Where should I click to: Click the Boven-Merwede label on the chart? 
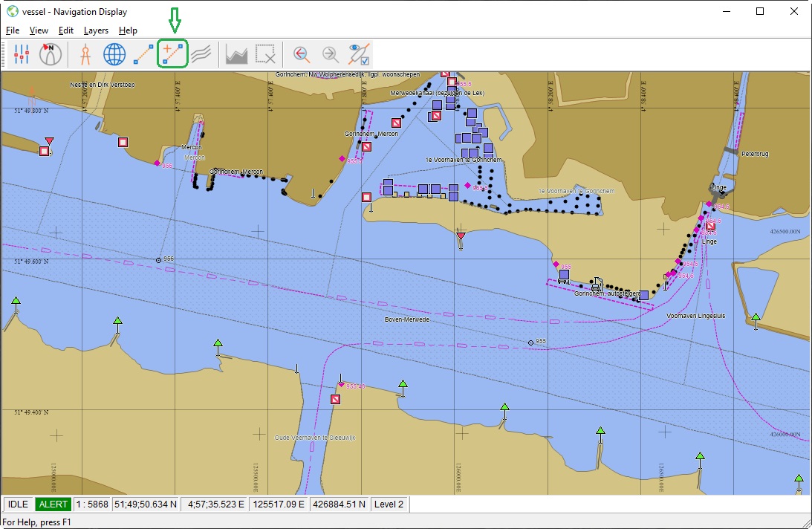(406, 319)
